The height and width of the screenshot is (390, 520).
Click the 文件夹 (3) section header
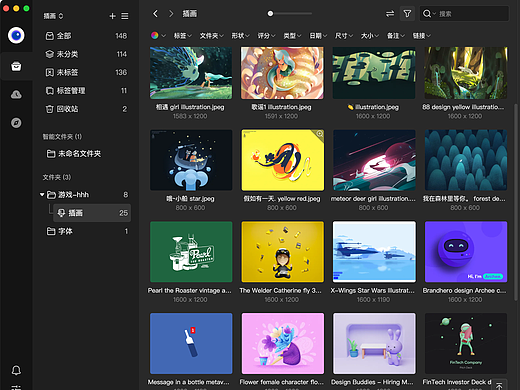57,177
